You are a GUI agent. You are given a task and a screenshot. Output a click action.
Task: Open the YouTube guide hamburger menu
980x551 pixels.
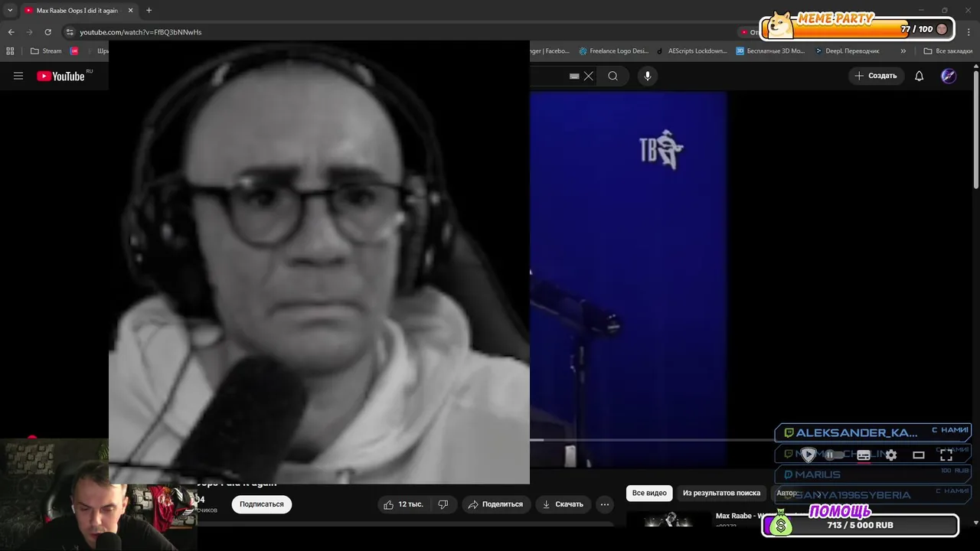tap(18, 76)
